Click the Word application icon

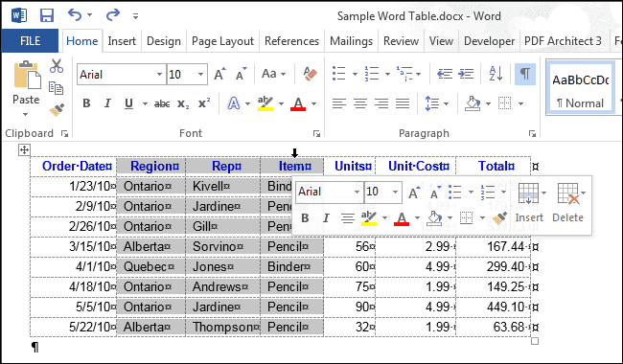(x=18, y=15)
